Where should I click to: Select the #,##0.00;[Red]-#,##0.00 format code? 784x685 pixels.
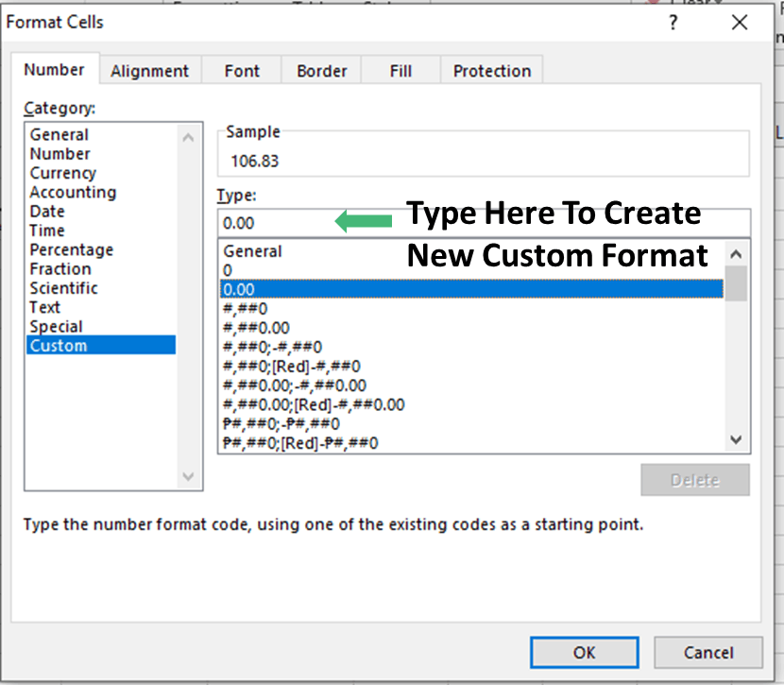tap(471, 404)
